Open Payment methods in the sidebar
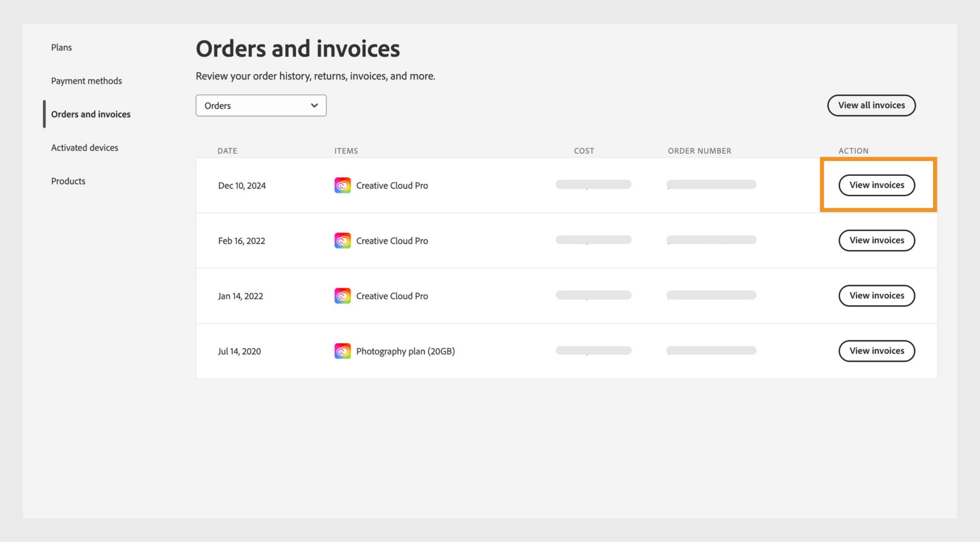 coord(86,80)
